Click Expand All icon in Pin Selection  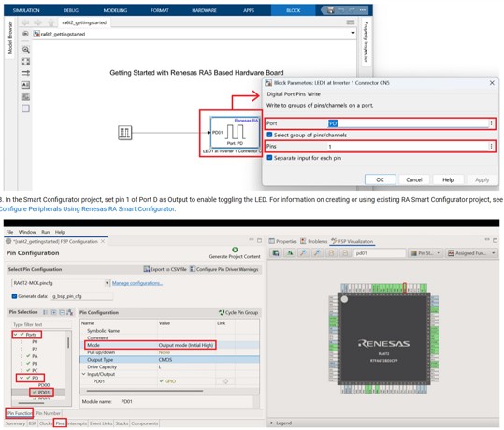click(53, 312)
